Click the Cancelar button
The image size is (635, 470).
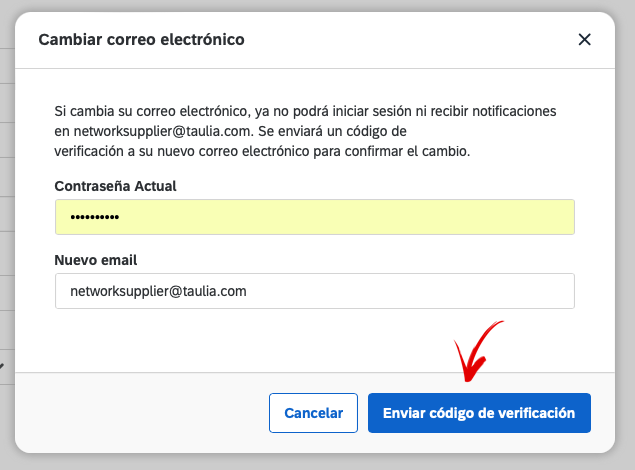click(x=313, y=413)
